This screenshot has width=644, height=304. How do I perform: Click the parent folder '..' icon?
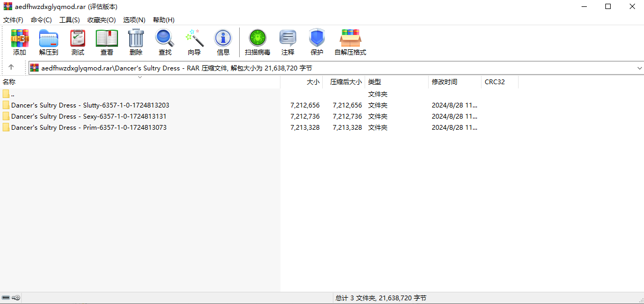pyautogui.click(x=6, y=94)
